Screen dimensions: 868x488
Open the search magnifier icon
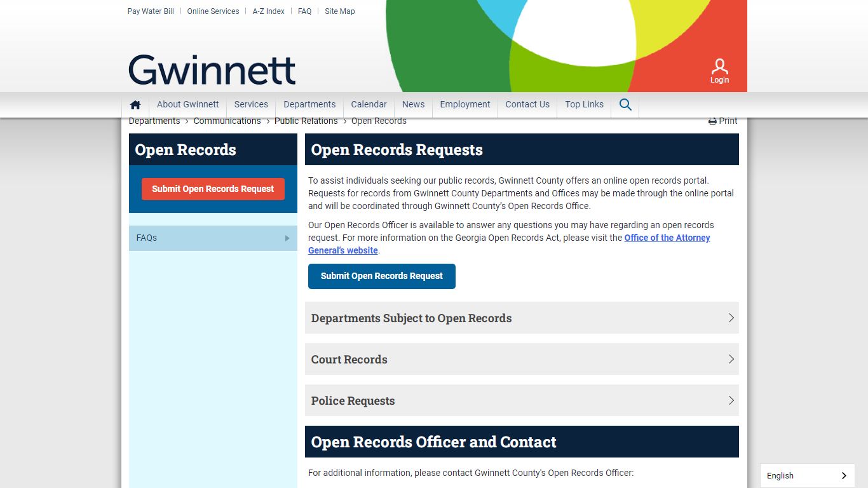tap(625, 105)
